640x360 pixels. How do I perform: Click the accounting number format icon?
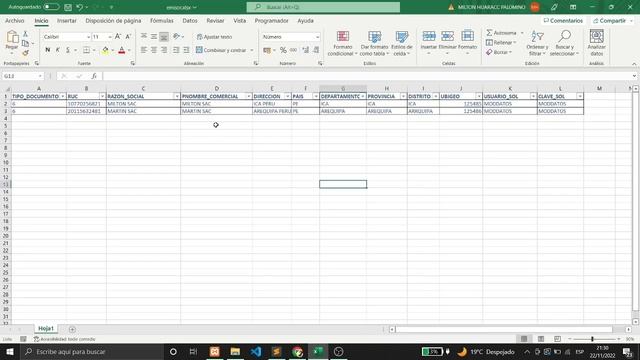[x=267, y=50]
